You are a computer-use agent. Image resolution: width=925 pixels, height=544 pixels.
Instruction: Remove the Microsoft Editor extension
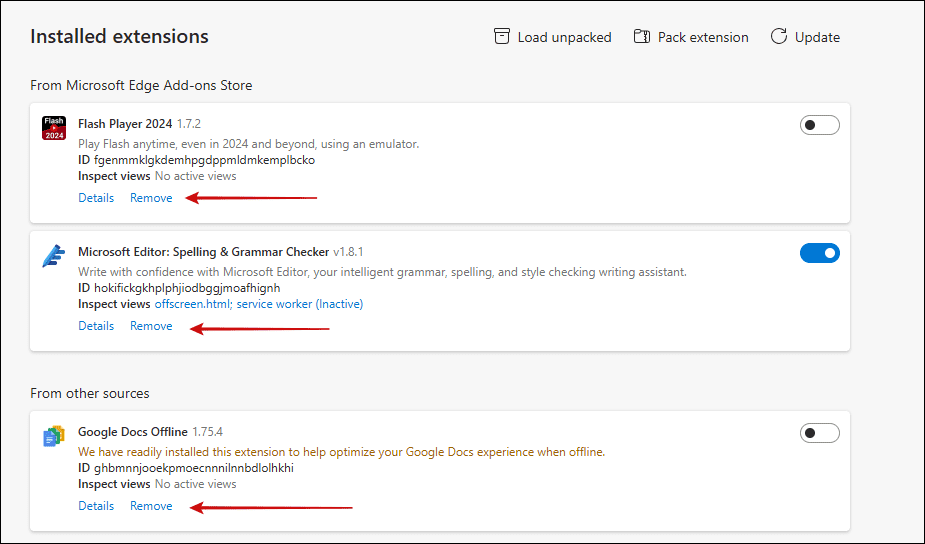coord(151,326)
